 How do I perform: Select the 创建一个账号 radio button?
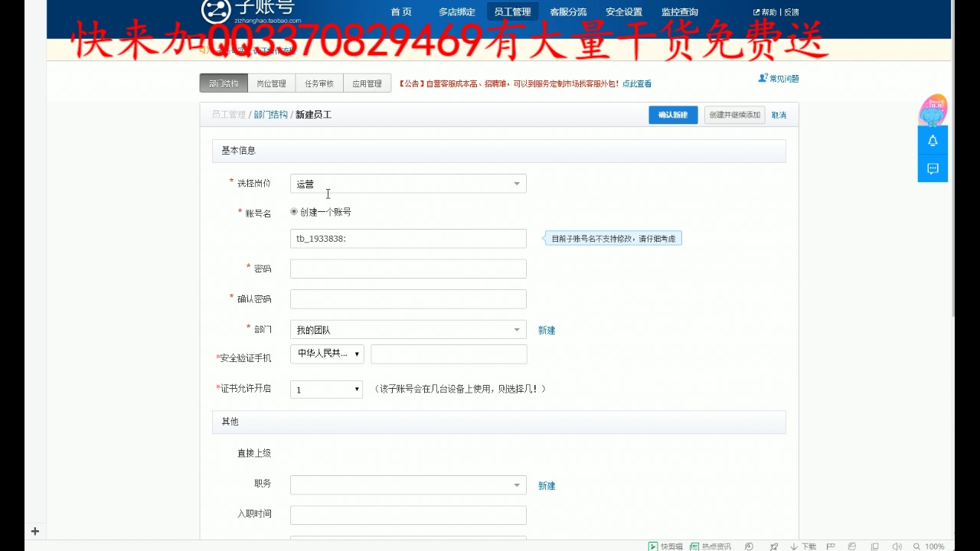click(293, 211)
